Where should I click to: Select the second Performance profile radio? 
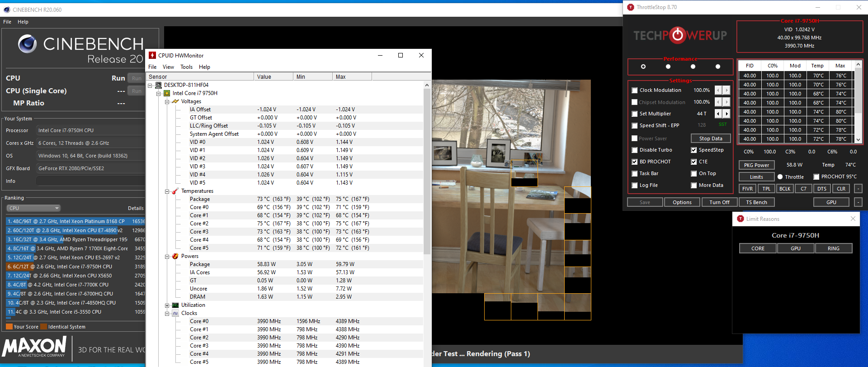click(668, 67)
